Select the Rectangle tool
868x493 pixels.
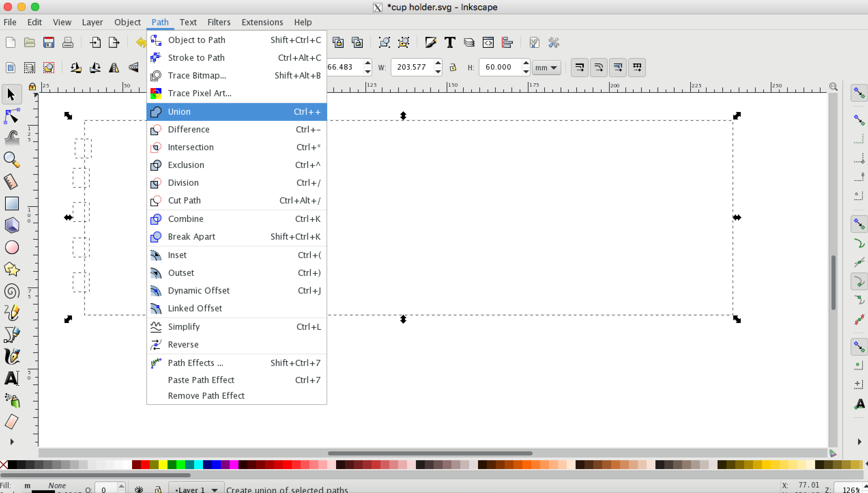click(x=12, y=203)
